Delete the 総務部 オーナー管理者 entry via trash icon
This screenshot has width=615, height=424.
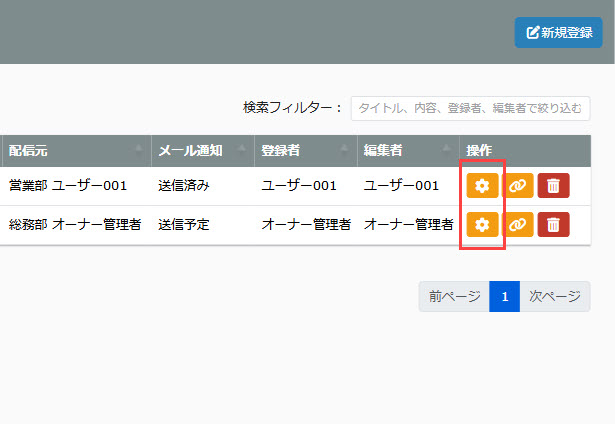(553, 225)
